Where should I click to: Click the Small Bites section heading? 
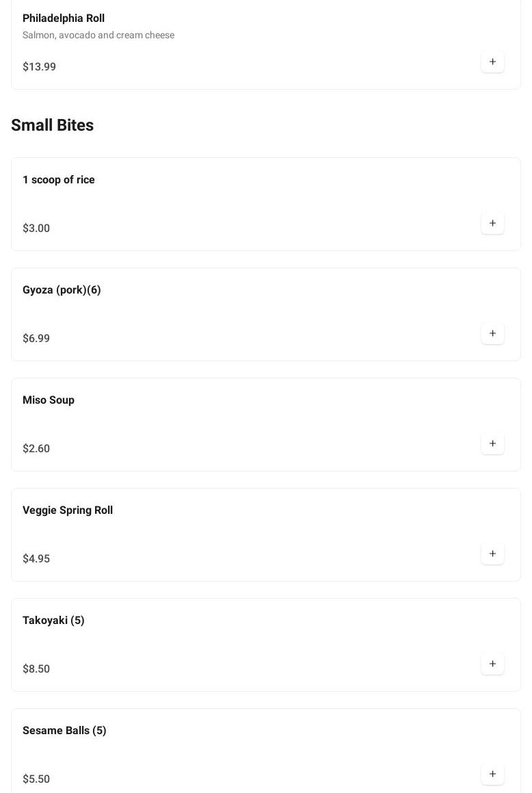point(53,125)
